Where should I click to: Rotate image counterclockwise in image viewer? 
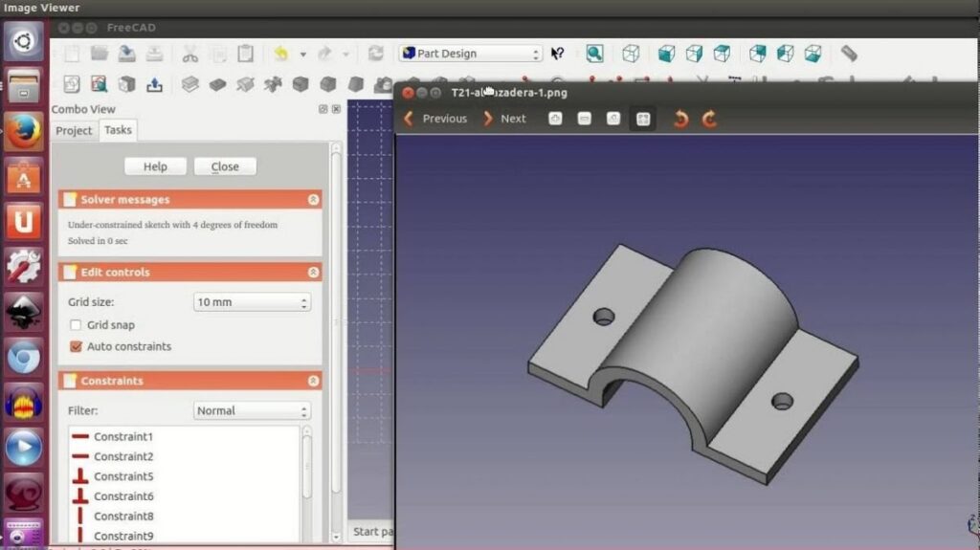(680, 119)
